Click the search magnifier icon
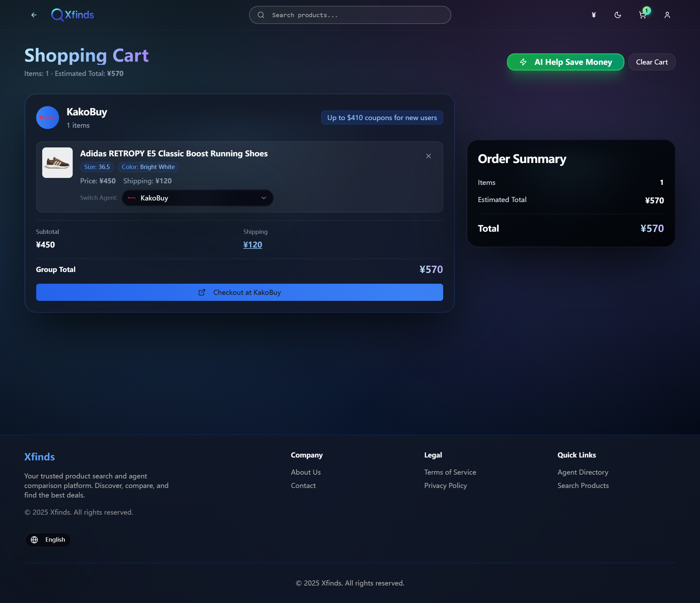The width and height of the screenshot is (700, 603). tap(261, 15)
